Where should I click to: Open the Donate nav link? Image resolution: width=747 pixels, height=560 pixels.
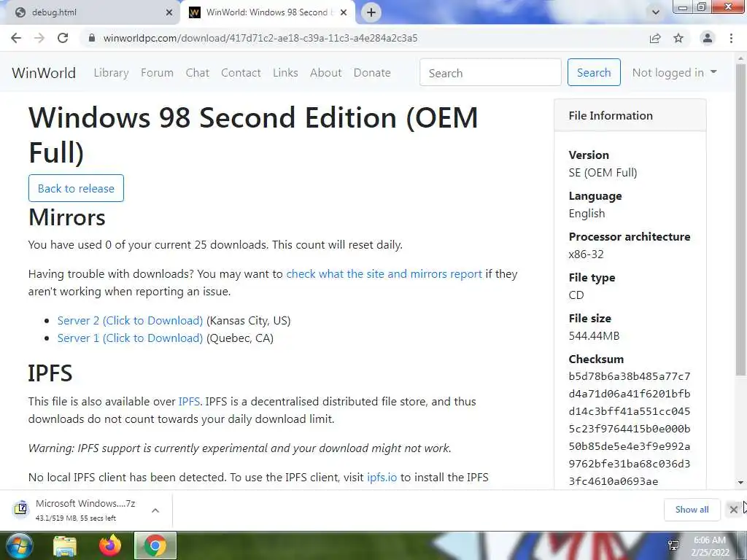(372, 73)
